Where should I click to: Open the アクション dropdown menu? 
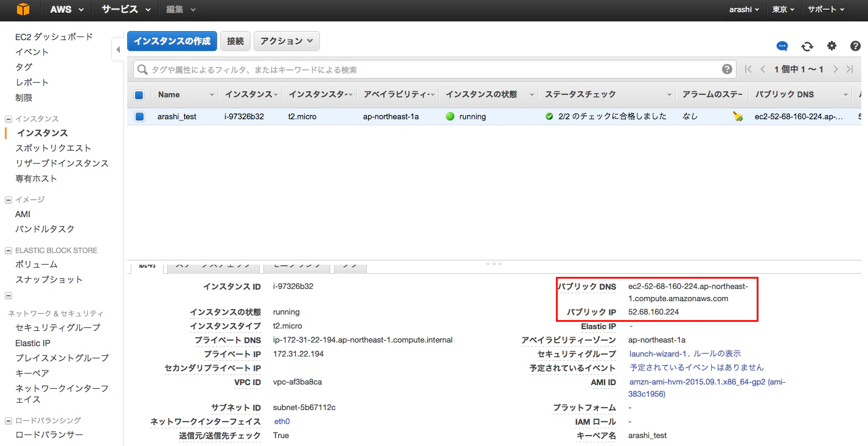click(286, 41)
